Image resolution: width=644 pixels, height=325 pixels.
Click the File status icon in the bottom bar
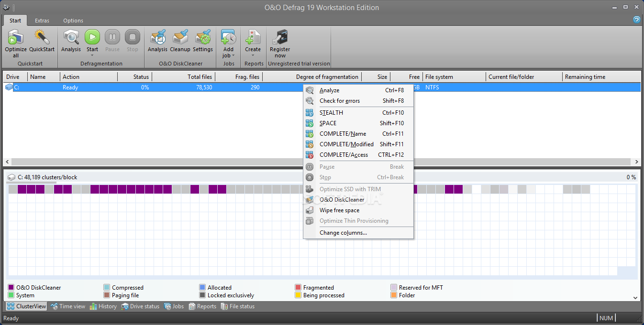pos(224,306)
